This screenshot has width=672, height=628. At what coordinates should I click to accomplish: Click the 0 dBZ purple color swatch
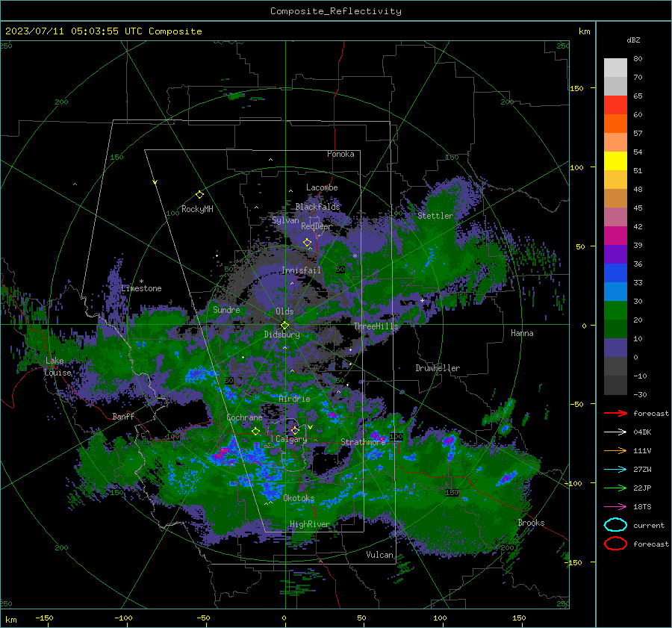[615, 348]
